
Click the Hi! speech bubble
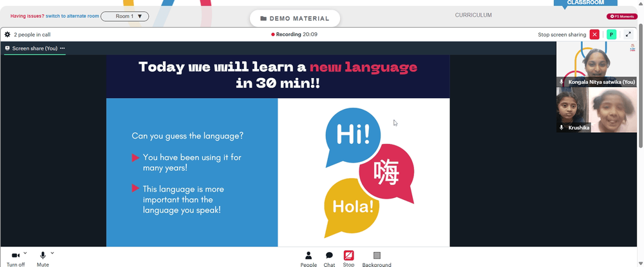353,137
